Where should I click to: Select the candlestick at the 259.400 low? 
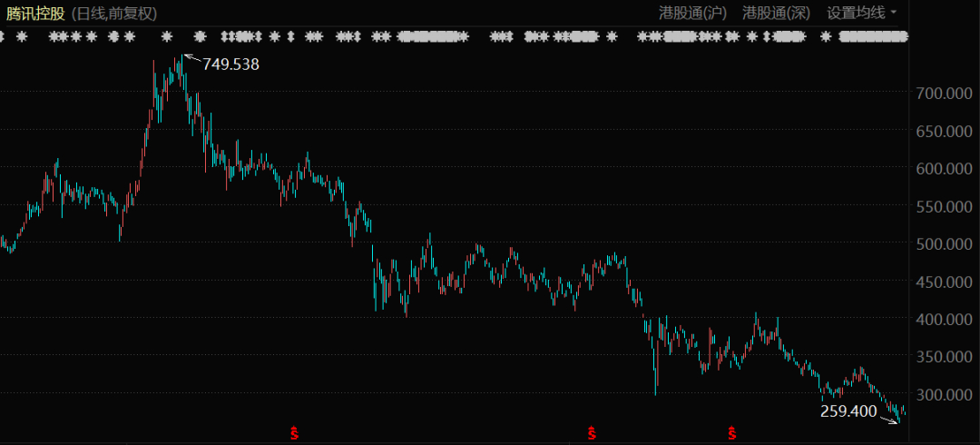point(899,416)
